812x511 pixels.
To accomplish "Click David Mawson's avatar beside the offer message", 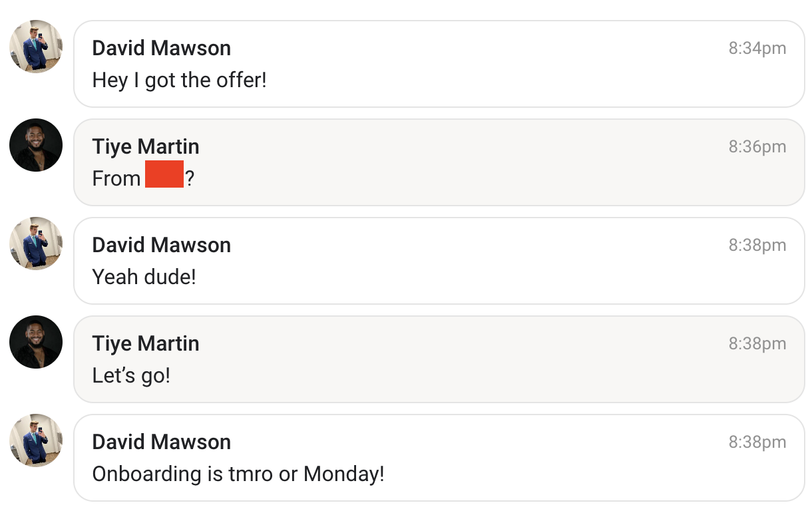I will click(x=36, y=47).
